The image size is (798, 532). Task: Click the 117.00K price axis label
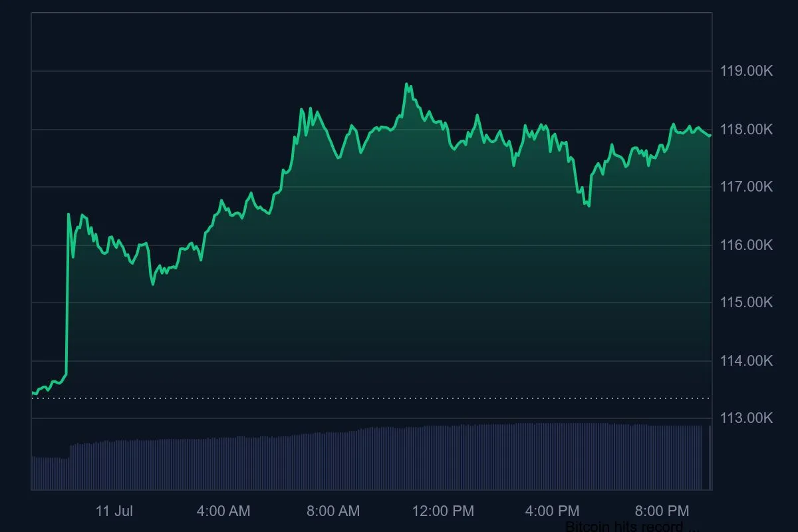point(746,187)
